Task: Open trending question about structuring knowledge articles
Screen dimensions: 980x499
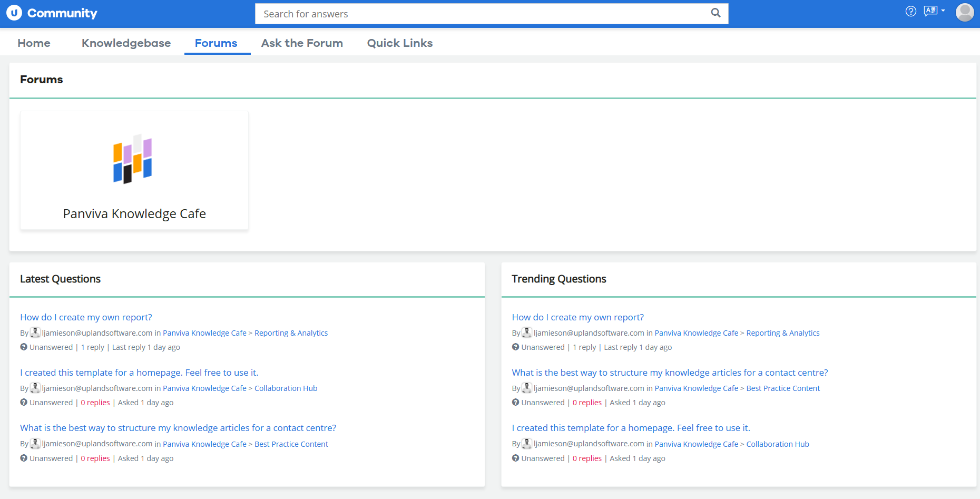Action: point(670,373)
